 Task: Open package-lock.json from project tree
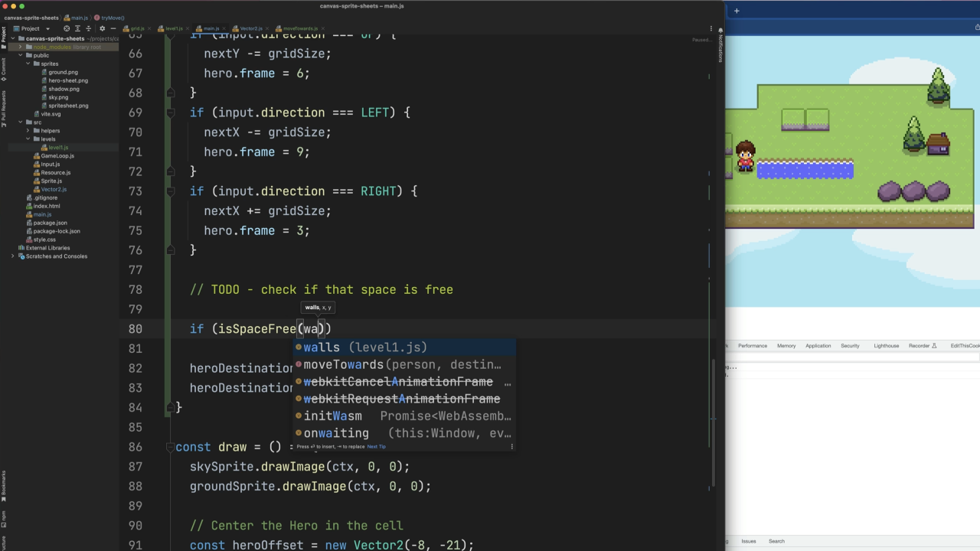57,231
